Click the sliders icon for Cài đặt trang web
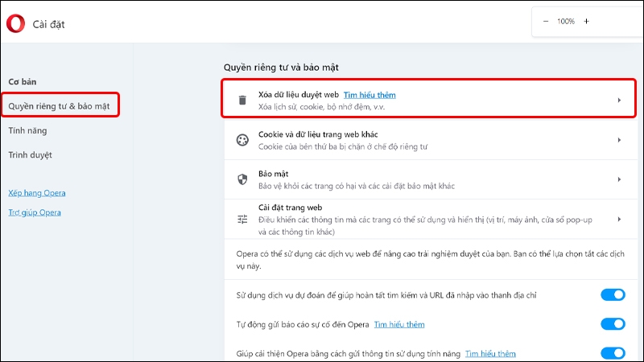644x362 pixels. pyautogui.click(x=242, y=219)
